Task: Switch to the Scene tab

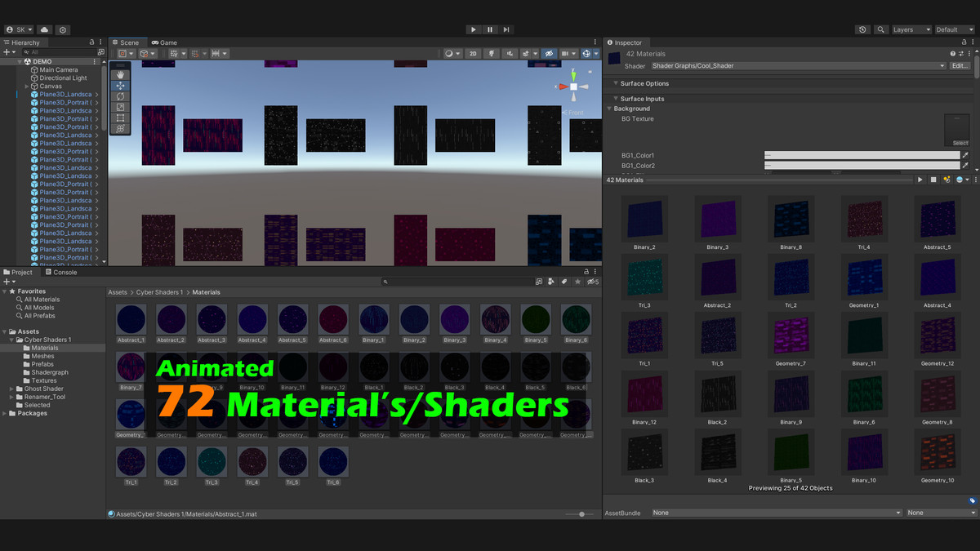Action: tap(126, 42)
